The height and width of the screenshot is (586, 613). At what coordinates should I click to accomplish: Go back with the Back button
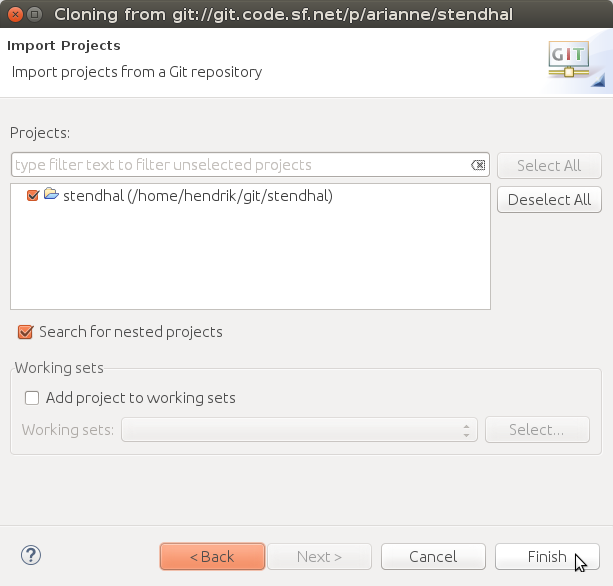pyautogui.click(x=212, y=557)
